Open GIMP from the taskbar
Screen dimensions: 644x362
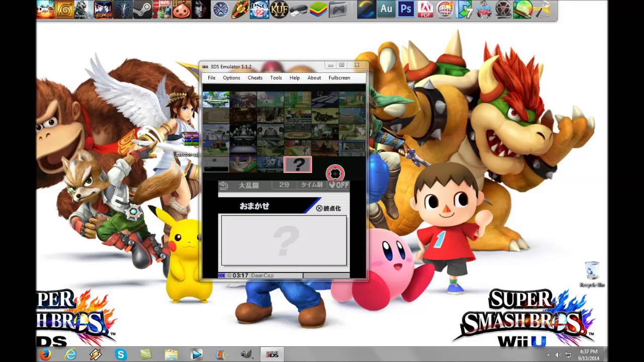tap(247, 354)
